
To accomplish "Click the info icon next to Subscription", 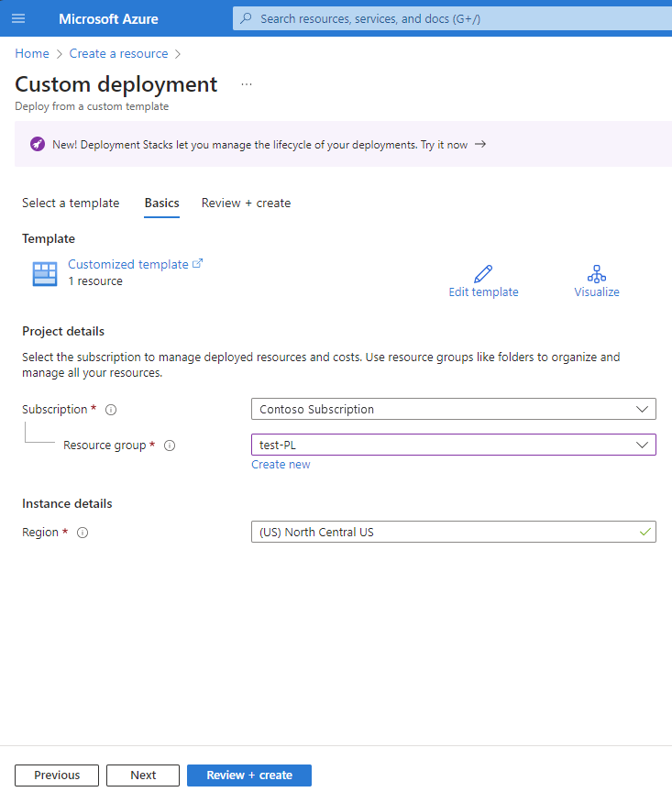I will (110, 409).
